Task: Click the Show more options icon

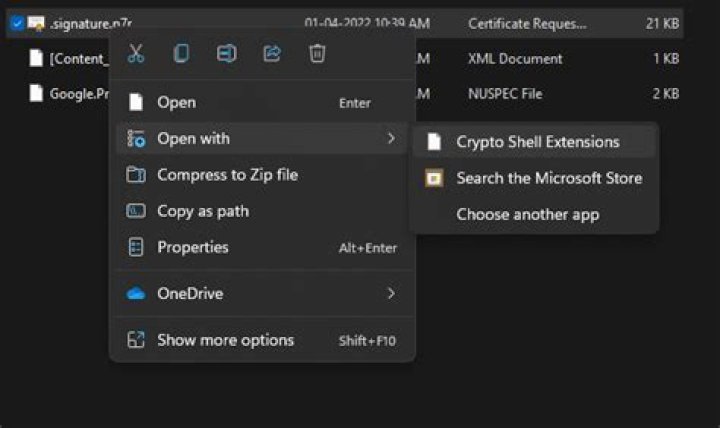Action: (136, 340)
